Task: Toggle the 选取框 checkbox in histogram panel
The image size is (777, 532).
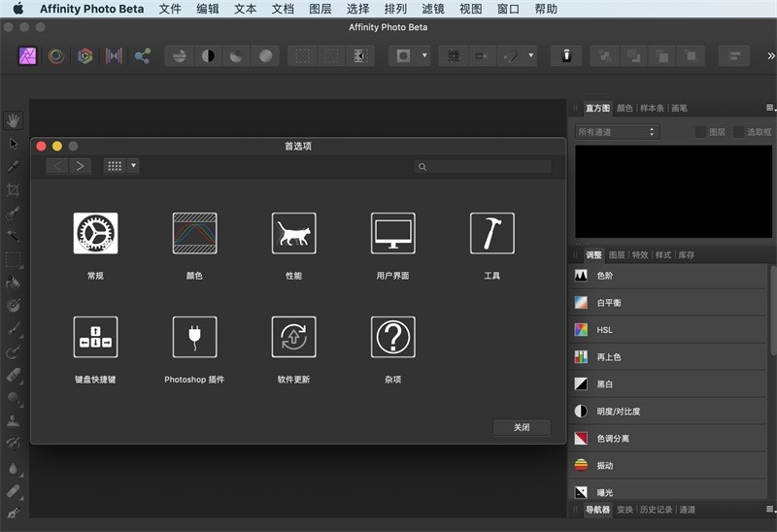Action: (x=739, y=132)
